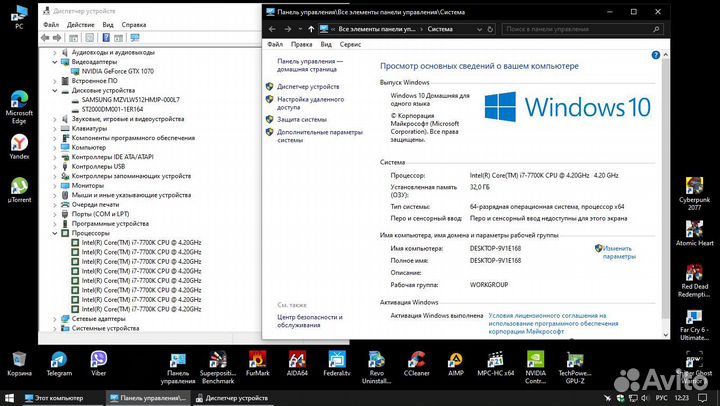Click Device Manager back arrow toolbar icon

(45, 38)
